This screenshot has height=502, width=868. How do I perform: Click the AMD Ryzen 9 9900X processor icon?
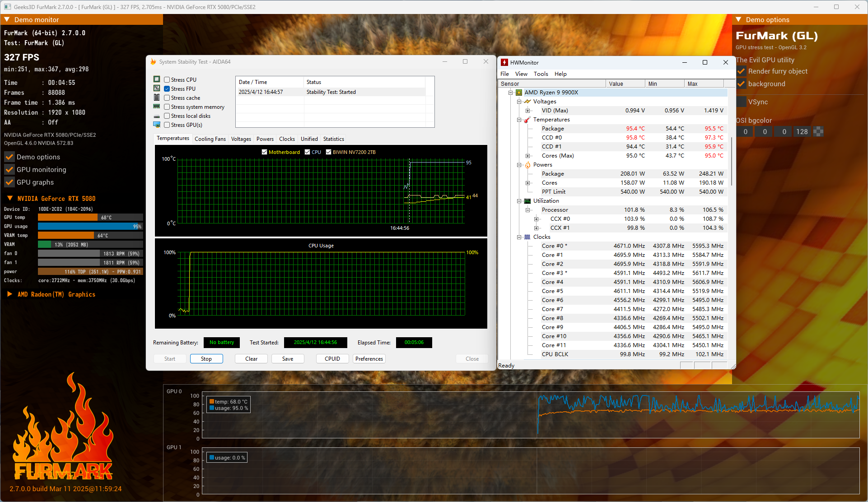[519, 93]
